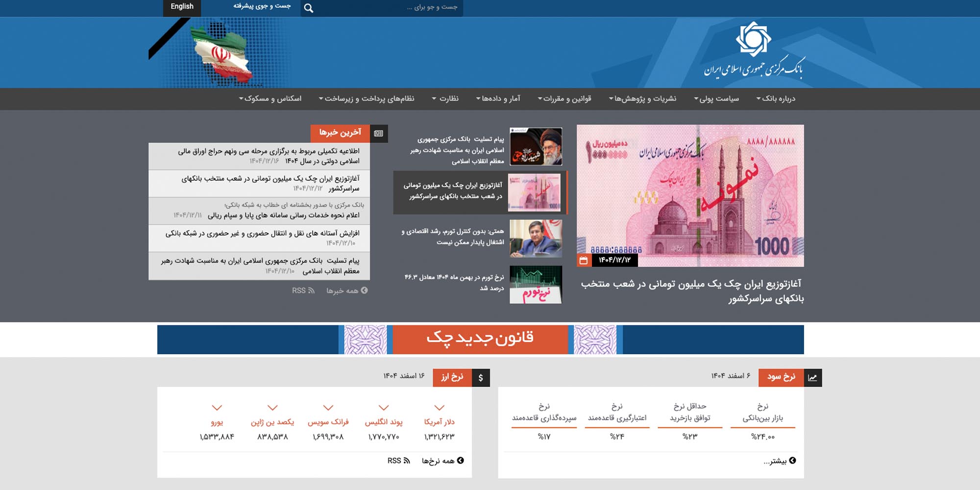Click the arrow icon beside بیشتر...

point(792,461)
